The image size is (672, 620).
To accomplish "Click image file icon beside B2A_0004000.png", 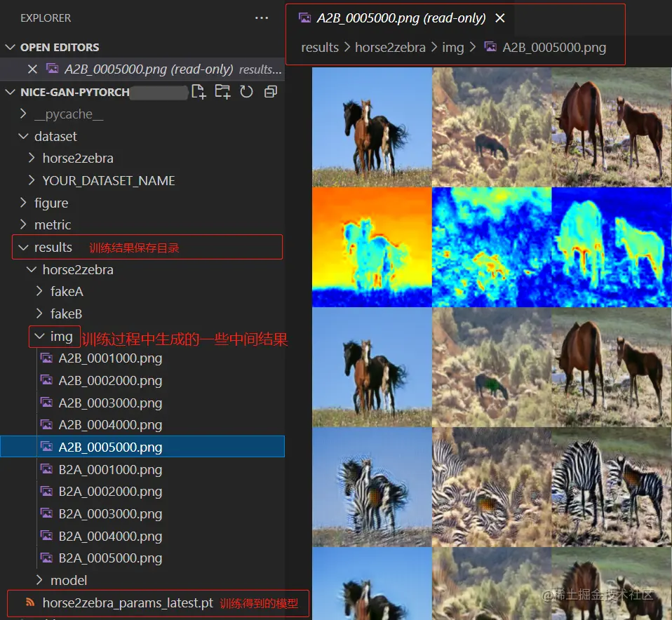I will [x=46, y=536].
